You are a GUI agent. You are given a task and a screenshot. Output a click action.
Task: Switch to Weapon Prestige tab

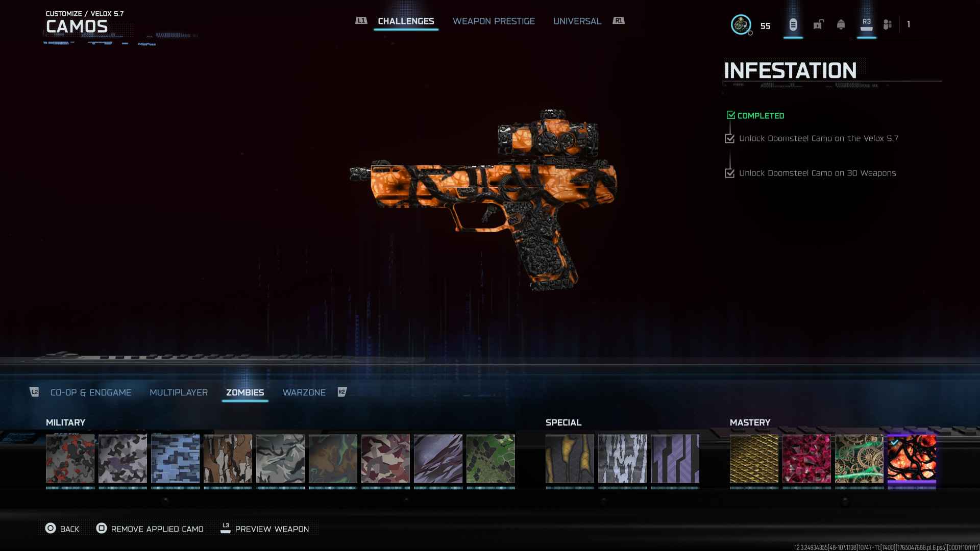tap(494, 21)
